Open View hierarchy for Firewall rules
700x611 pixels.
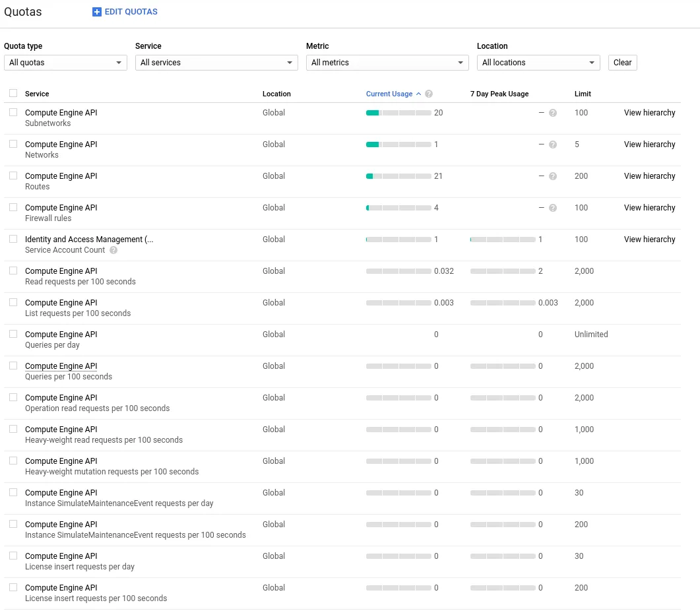point(650,208)
